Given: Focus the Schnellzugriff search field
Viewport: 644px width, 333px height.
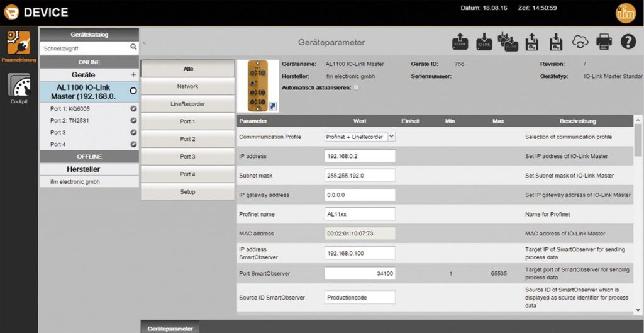Looking at the screenshot, I should pos(85,48).
